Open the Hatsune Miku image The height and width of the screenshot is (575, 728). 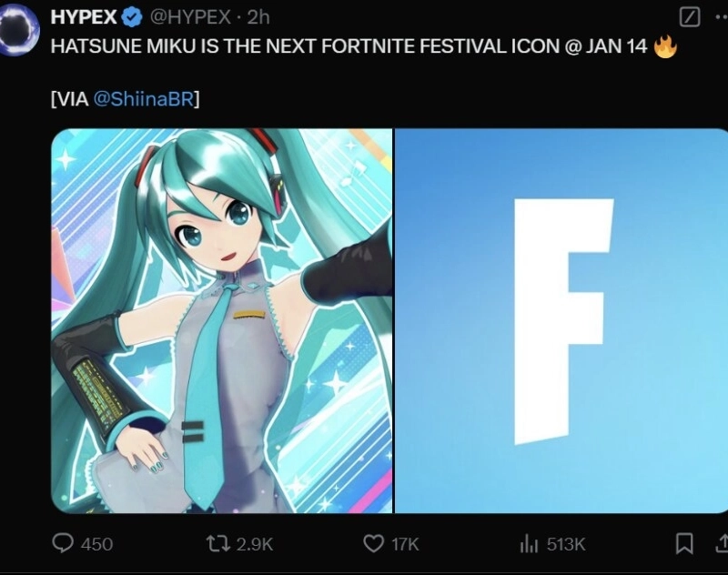(221, 320)
